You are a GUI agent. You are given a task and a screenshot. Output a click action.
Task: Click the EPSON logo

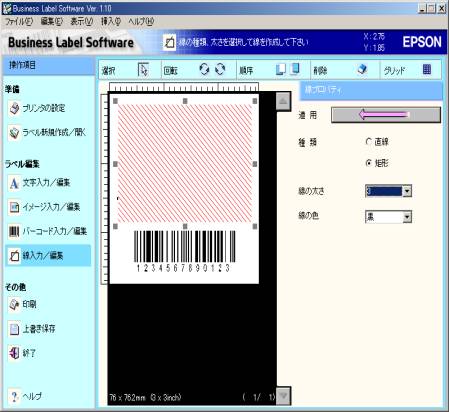pos(422,42)
